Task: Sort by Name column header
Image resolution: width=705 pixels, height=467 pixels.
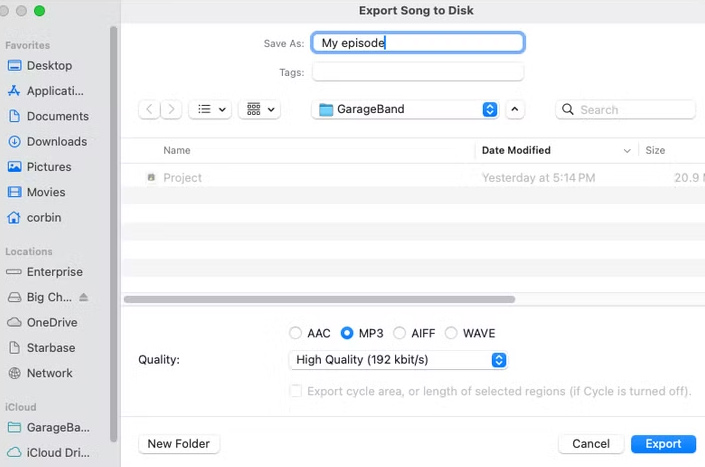Action: point(177,151)
